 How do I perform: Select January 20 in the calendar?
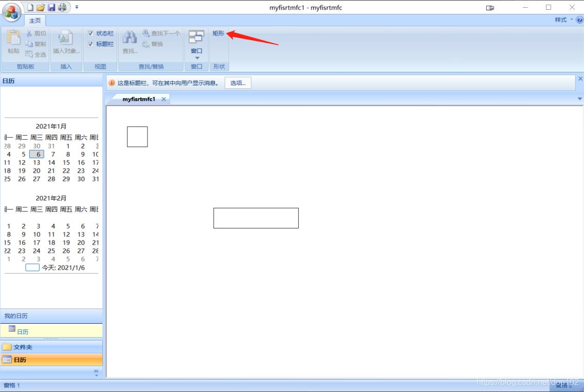pos(36,171)
